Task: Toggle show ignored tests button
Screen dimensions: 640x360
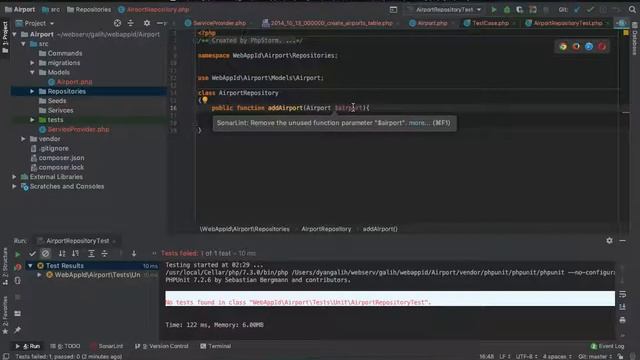Action: pyautogui.click(x=45, y=253)
